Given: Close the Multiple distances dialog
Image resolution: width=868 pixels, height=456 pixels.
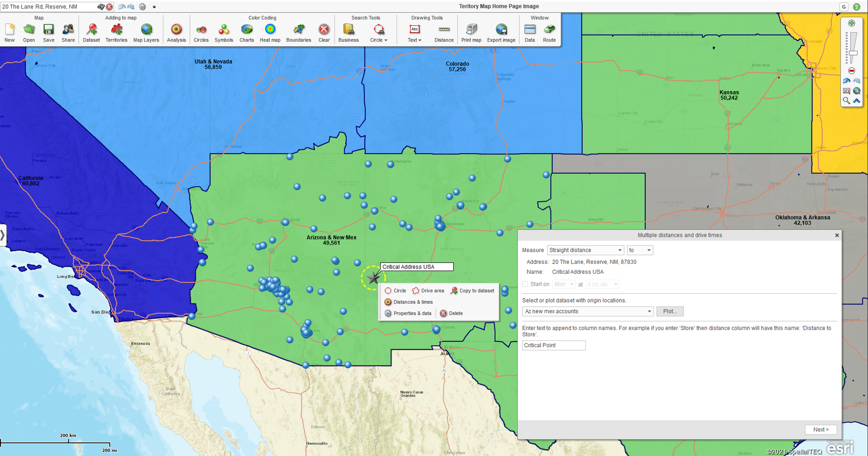Looking at the screenshot, I should [837, 235].
